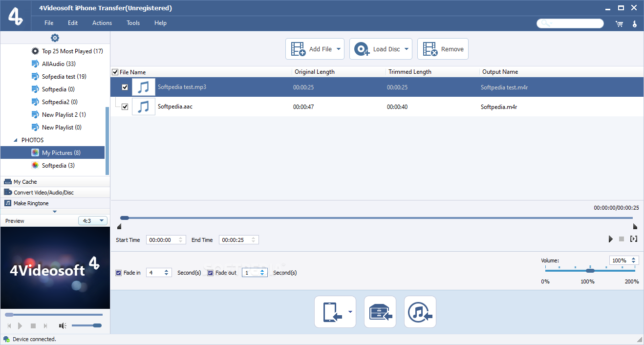The image size is (644, 345).
Task: Click the preview play button
Action: pos(20,326)
